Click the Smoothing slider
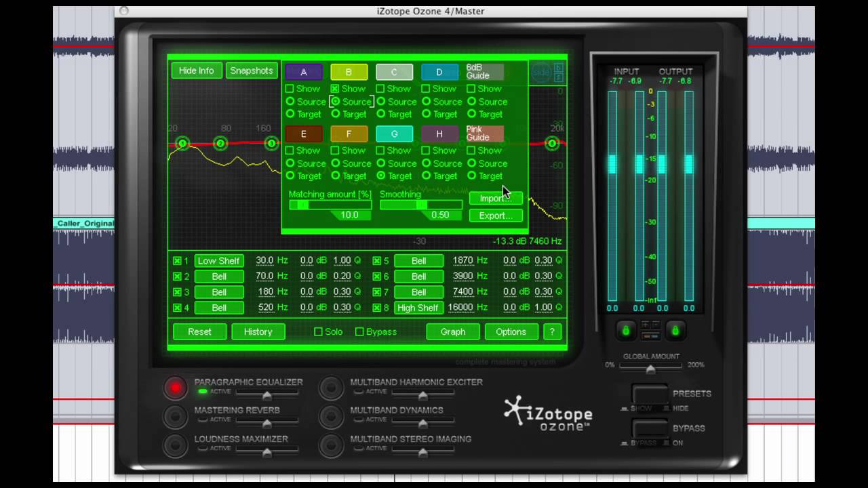 (421, 205)
